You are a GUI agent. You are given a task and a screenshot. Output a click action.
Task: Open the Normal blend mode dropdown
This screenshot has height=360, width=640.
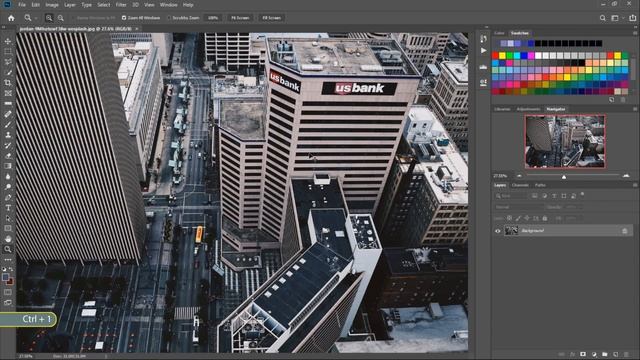520,207
